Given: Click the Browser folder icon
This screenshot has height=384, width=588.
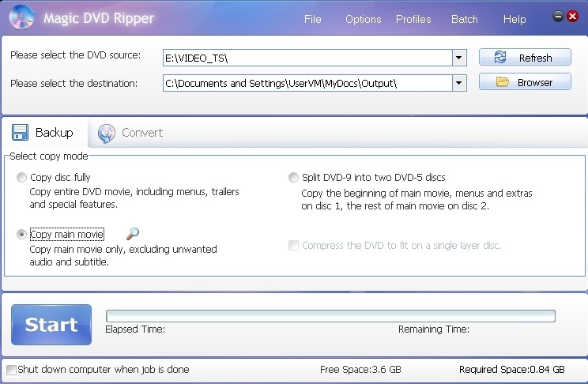Looking at the screenshot, I should (502, 81).
